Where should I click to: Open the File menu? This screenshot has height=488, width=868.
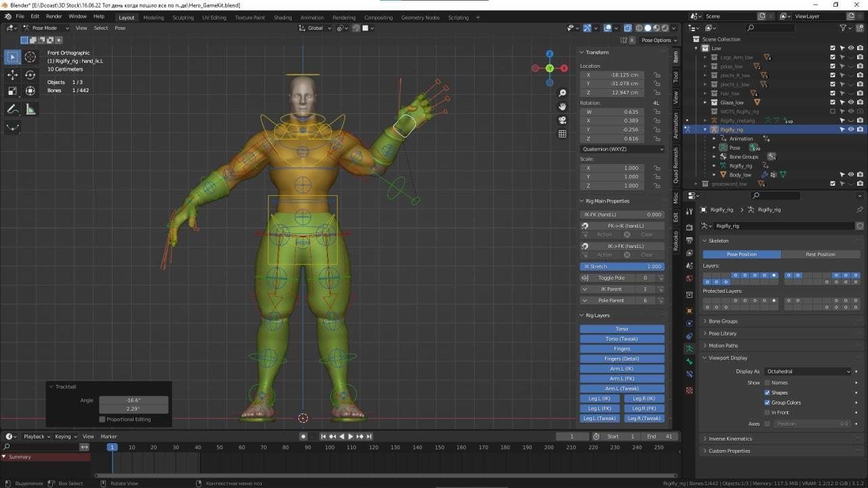[x=19, y=16]
